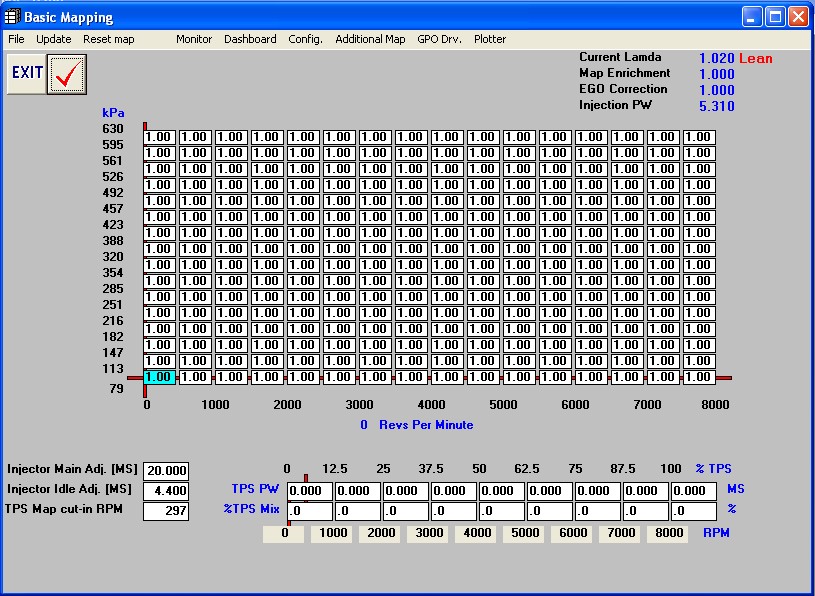
Task: Click TPS PW field under 100 % TPS
Action: pyautogui.click(x=693, y=491)
